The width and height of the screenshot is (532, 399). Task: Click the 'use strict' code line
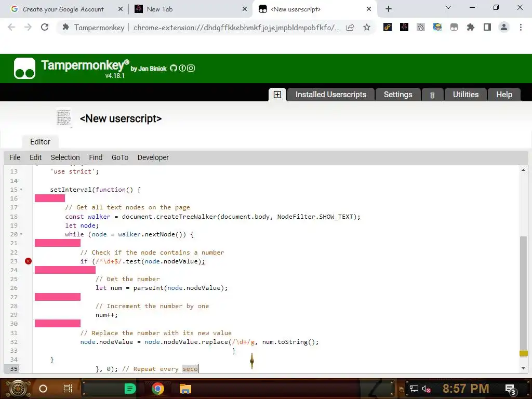75,171
